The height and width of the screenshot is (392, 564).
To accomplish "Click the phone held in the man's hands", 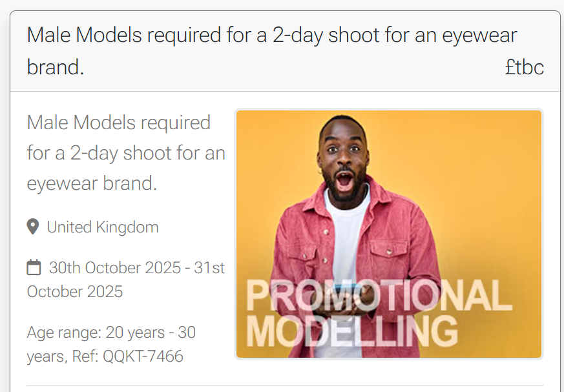I will (348, 288).
